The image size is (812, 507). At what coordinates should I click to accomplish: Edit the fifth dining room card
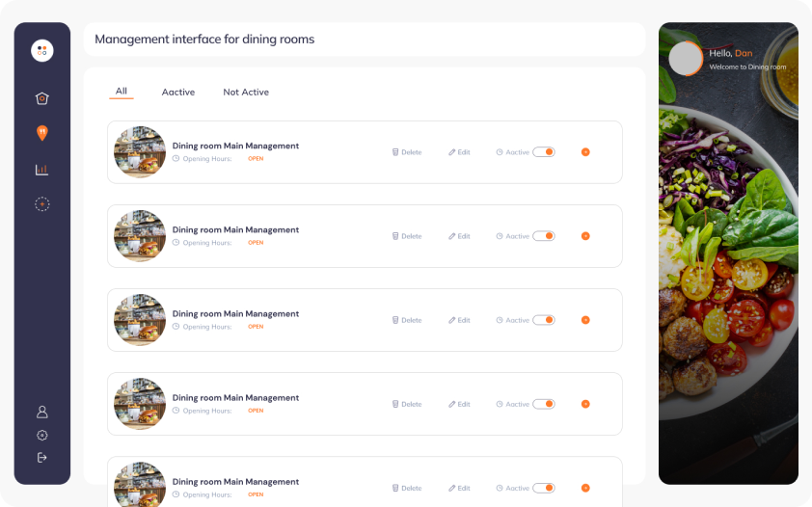pyautogui.click(x=459, y=488)
